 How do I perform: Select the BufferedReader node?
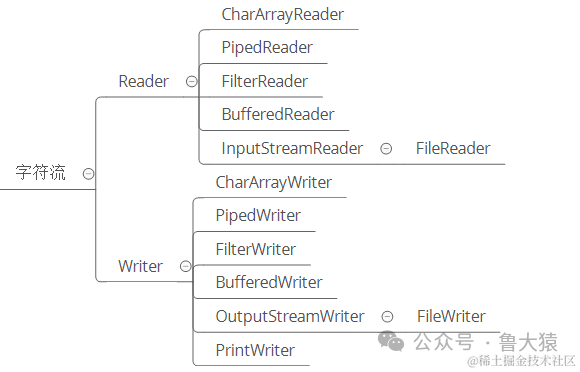[x=278, y=114]
